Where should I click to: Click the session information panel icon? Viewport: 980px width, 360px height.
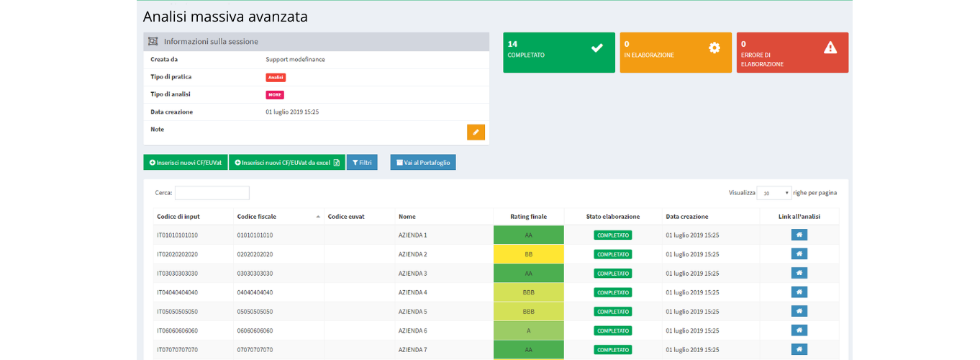coord(153,42)
